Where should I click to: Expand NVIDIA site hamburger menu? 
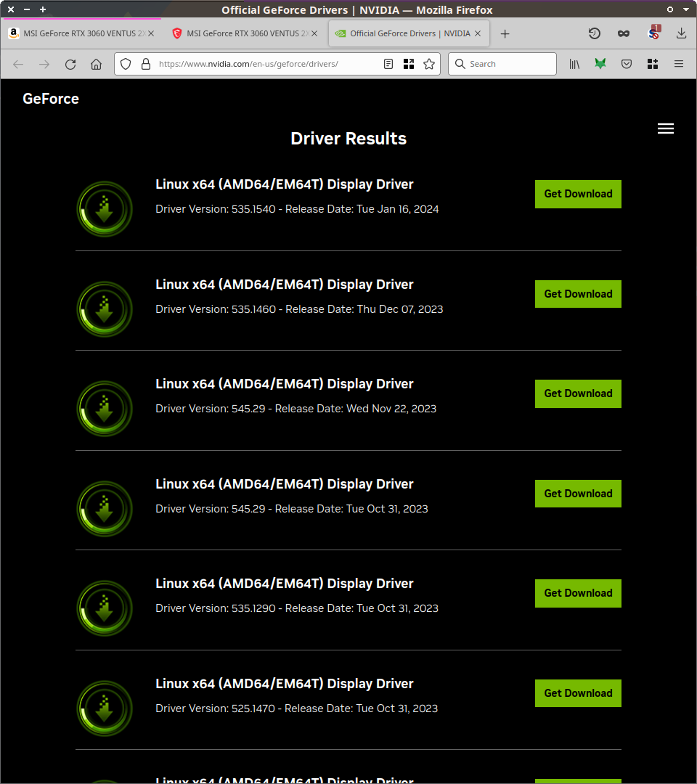point(665,128)
